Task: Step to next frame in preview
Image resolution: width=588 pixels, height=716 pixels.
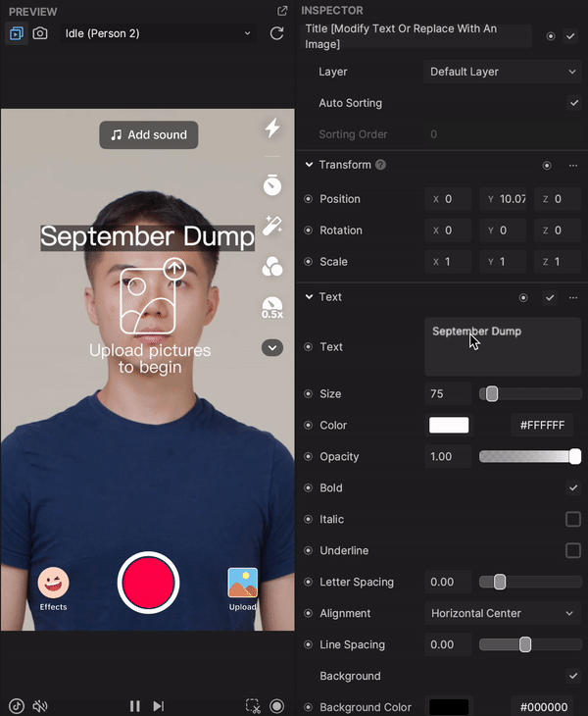Action: click(x=159, y=706)
